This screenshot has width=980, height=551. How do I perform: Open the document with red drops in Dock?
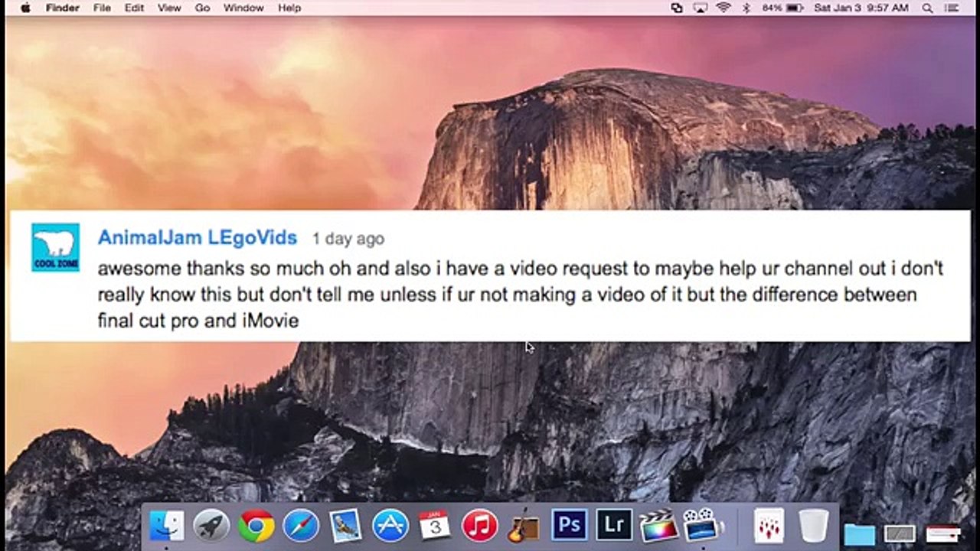769,526
